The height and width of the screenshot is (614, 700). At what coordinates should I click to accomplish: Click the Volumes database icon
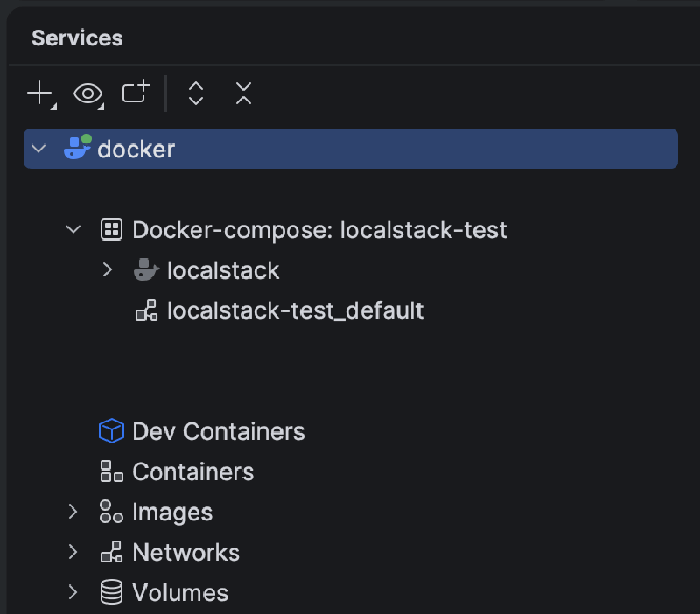pyautogui.click(x=111, y=592)
